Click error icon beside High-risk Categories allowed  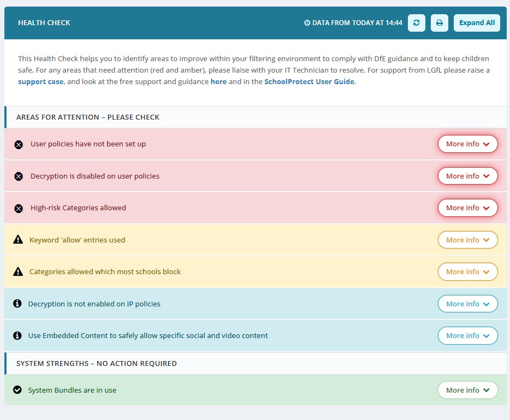(19, 208)
